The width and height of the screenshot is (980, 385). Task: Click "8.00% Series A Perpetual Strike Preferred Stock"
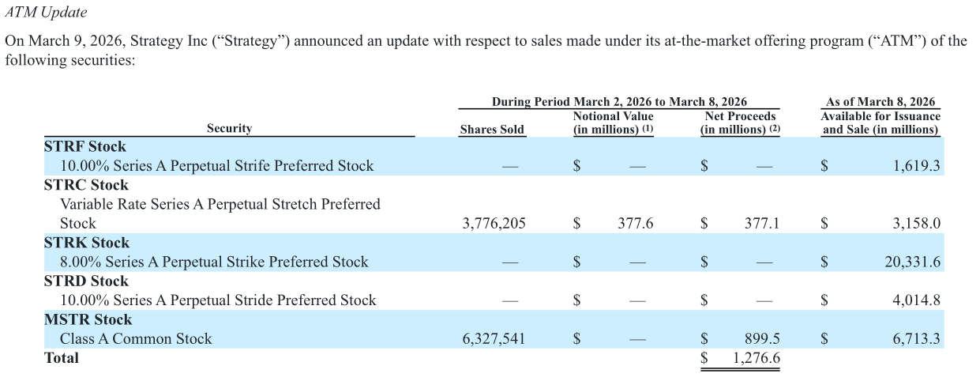214,262
